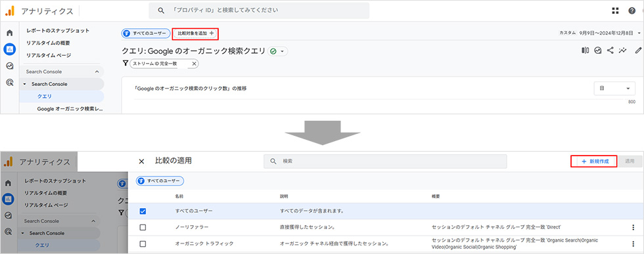Click dimmed Home icon behind 比較の適用 panel
This screenshot has width=644, height=254.
pyautogui.click(x=8, y=183)
